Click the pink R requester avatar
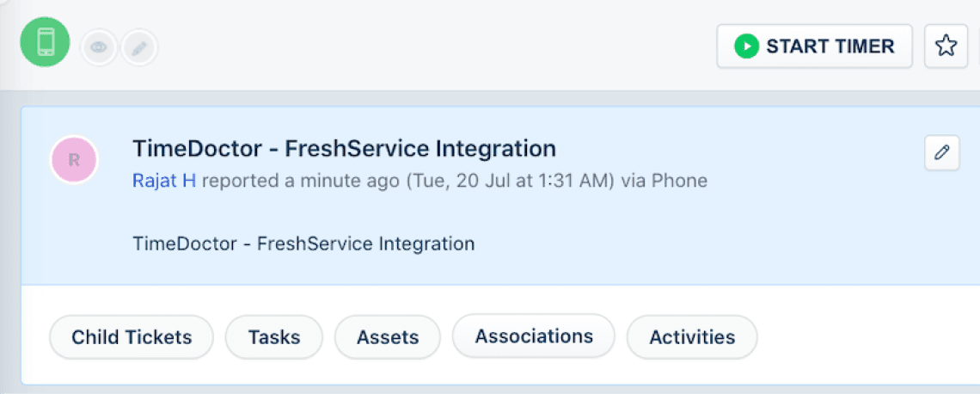The height and width of the screenshot is (394, 980). pyautogui.click(x=75, y=159)
